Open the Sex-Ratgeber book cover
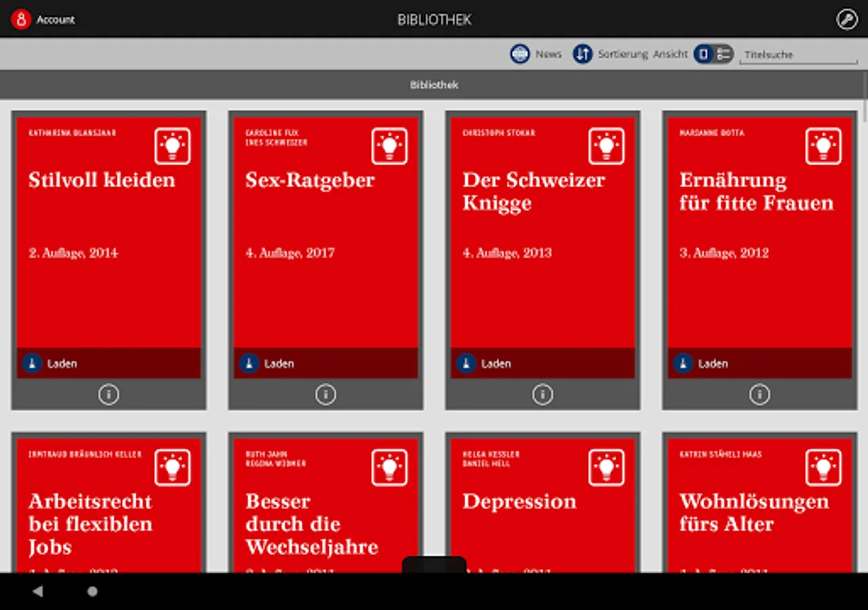This screenshot has height=610, width=868. (x=325, y=232)
